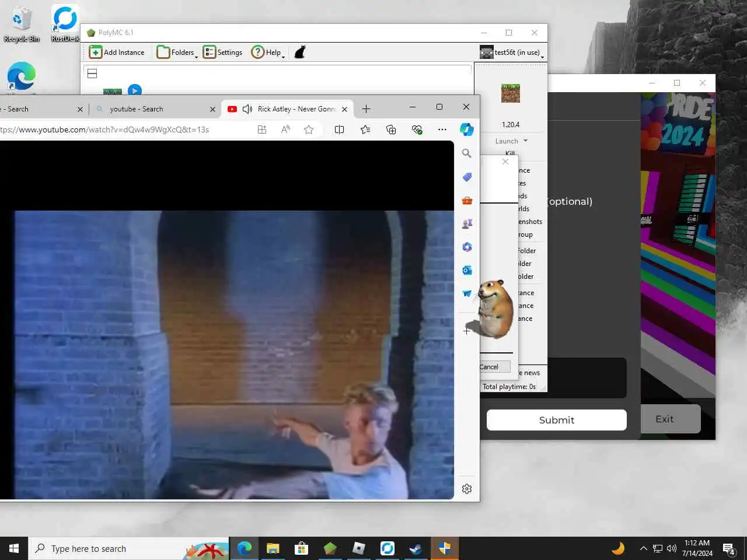This screenshot has width=747, height=560.
Task: Click Add Instance in PolyMC toolbar
Action: pos(117,52)
